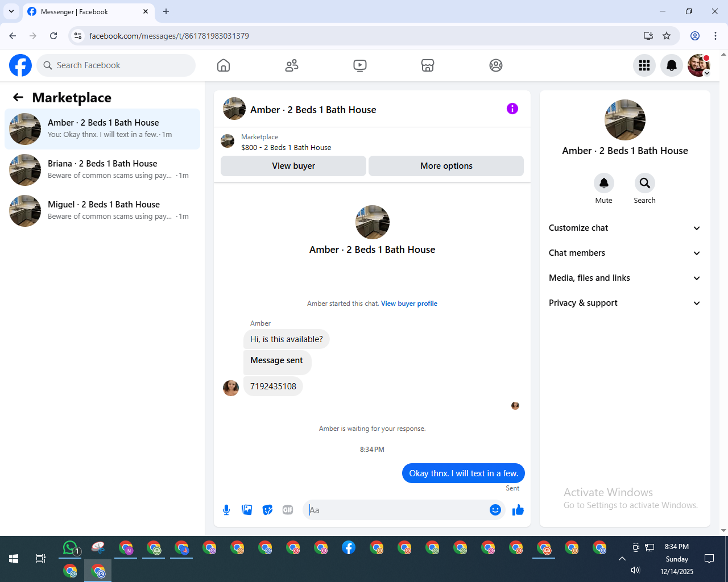Bookmark this page with the star icon

point(667,36)
